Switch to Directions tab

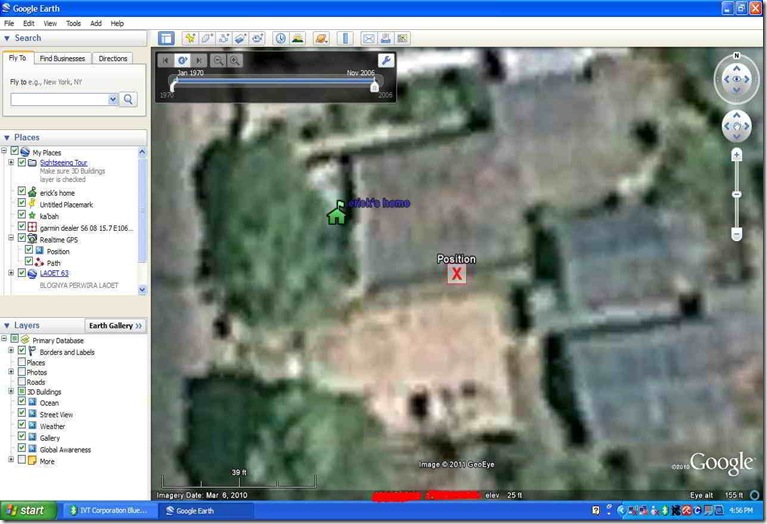[113, 58]
